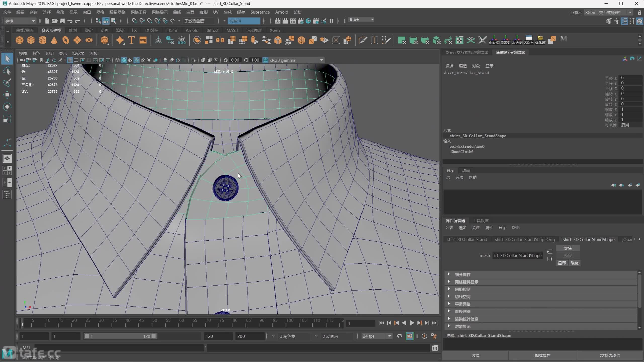Switch to the 多边形建模 shelf tab

51,30
